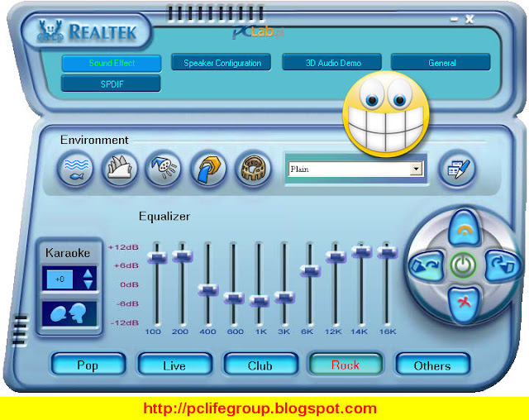The width and height of the screenshot is (529, 420).
Task: Click the +12dB scale label
Action: tap(123, 247)
